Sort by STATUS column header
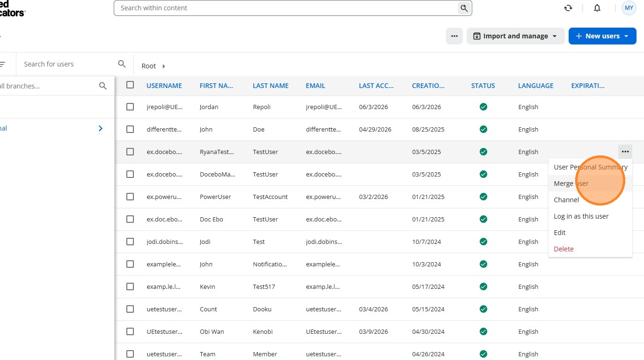 [483, 86]
